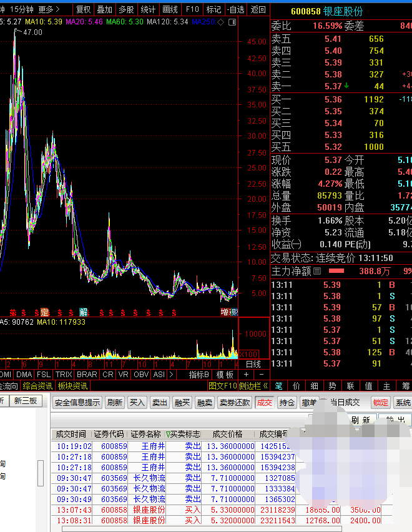Select the 价 price tab
The width and height of the screenshot is (412, 532).
point(297,386)
